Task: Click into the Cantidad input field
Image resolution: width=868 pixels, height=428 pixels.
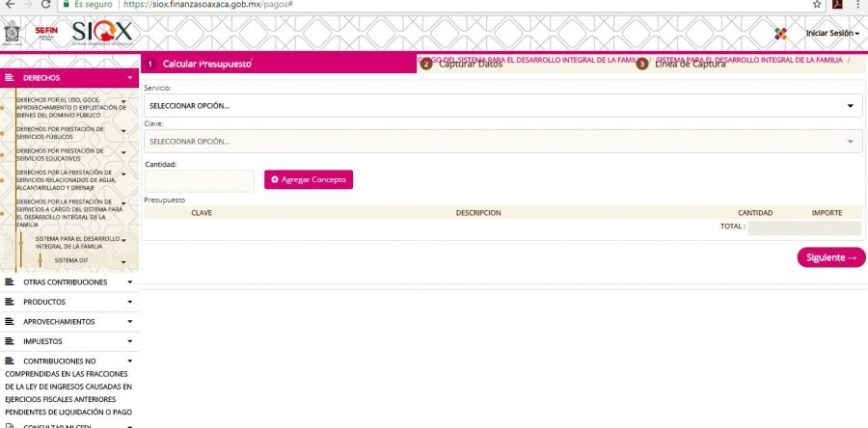Action: [199, 180]
